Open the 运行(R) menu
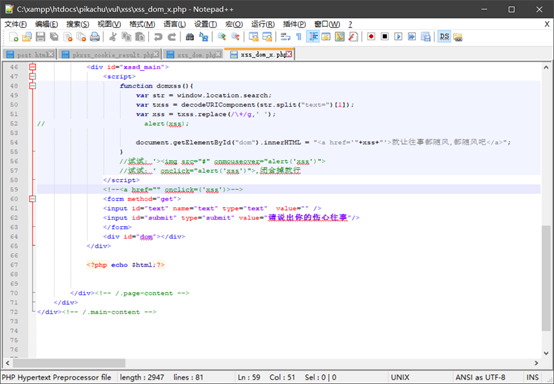 (263, 24)
